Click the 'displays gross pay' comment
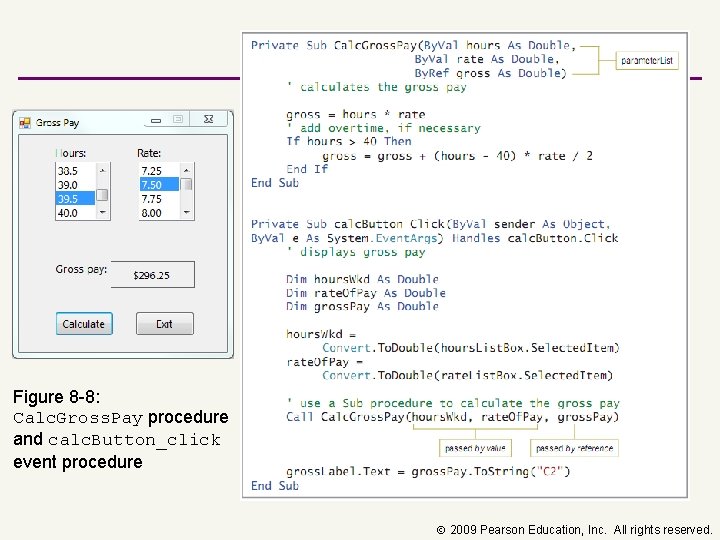The width and height of the screenshot is (720, 540). coord(356,252)
